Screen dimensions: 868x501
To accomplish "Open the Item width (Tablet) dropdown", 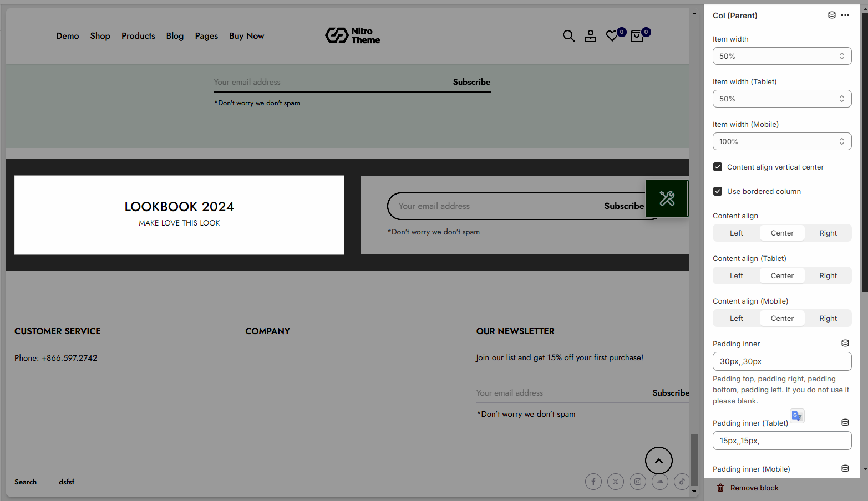I will tap(782, 99).
